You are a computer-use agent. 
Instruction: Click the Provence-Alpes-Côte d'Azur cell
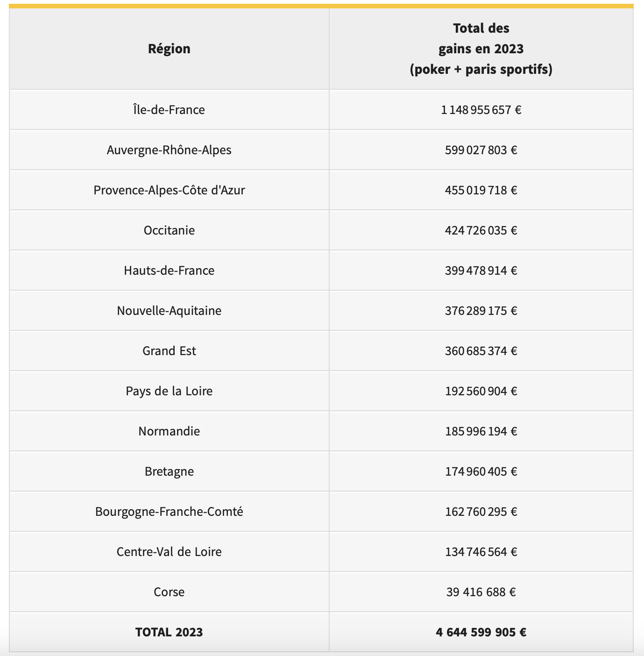pos(169,190)
